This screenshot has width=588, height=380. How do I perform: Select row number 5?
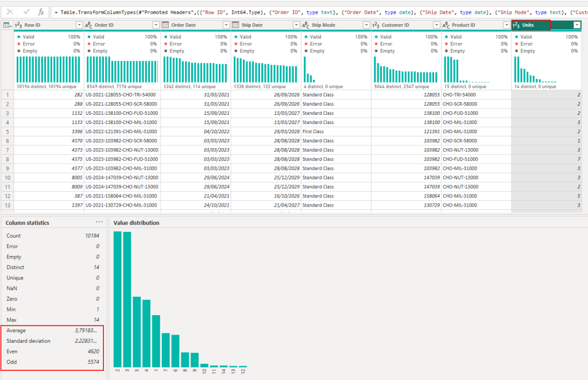pyautogui.click(x=7, y=131)
